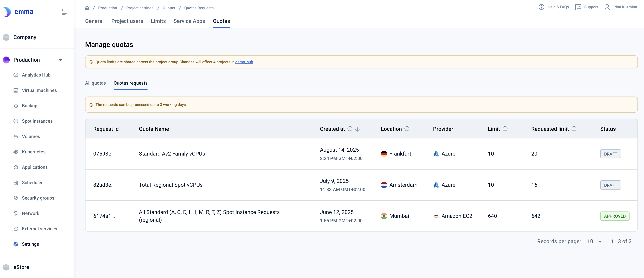Image resolution: width=644 pixels, height=278 pixels.
Task: Click the 1...3 of 3 pagination text
Action: tap(621, 241)
